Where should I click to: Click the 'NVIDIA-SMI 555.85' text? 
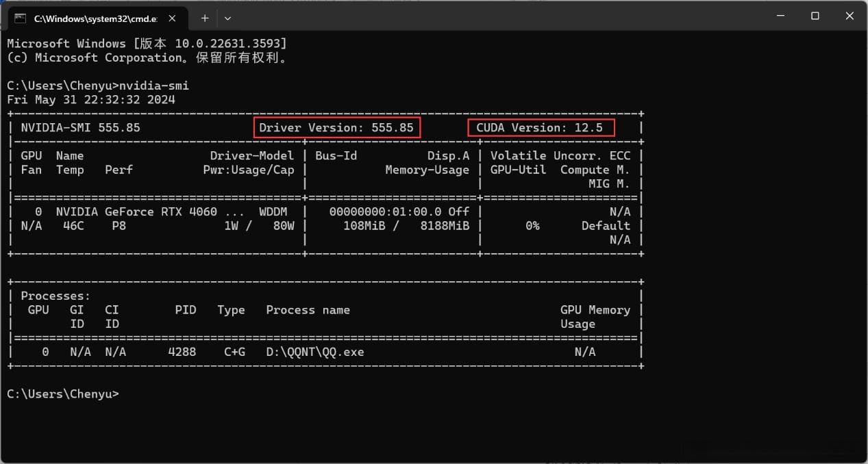click(x=81, y=127)
